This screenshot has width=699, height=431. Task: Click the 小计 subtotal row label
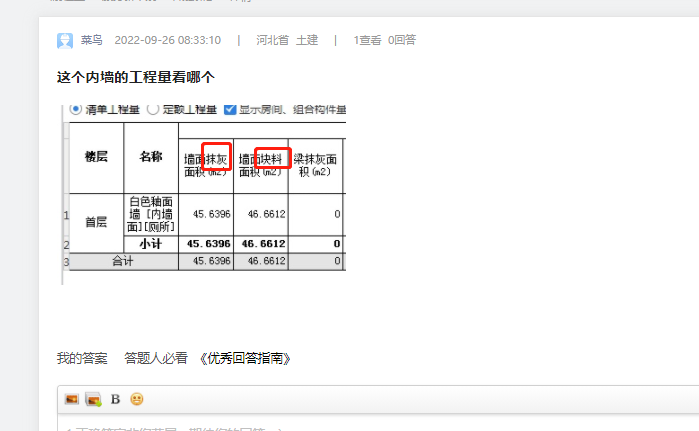[151, 244]
